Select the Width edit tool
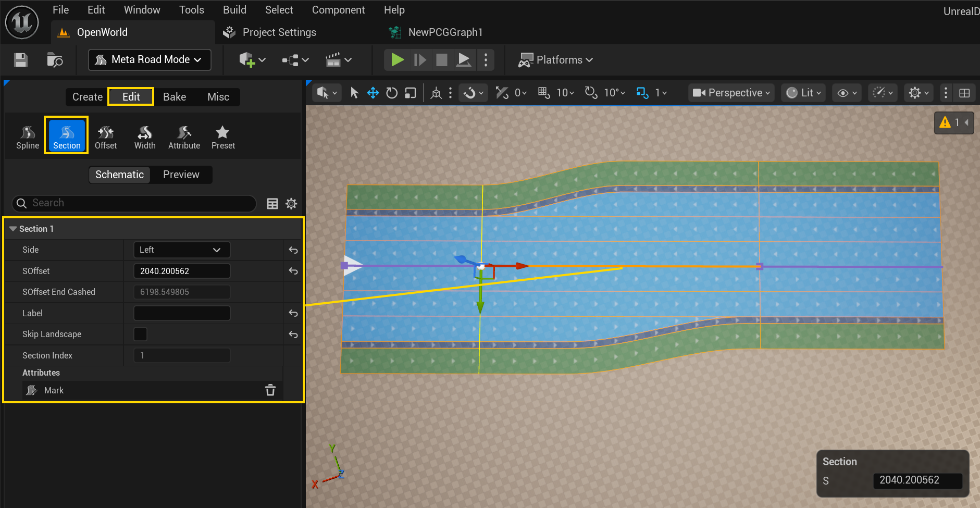The image size is (980, 508). coord(145,137)
